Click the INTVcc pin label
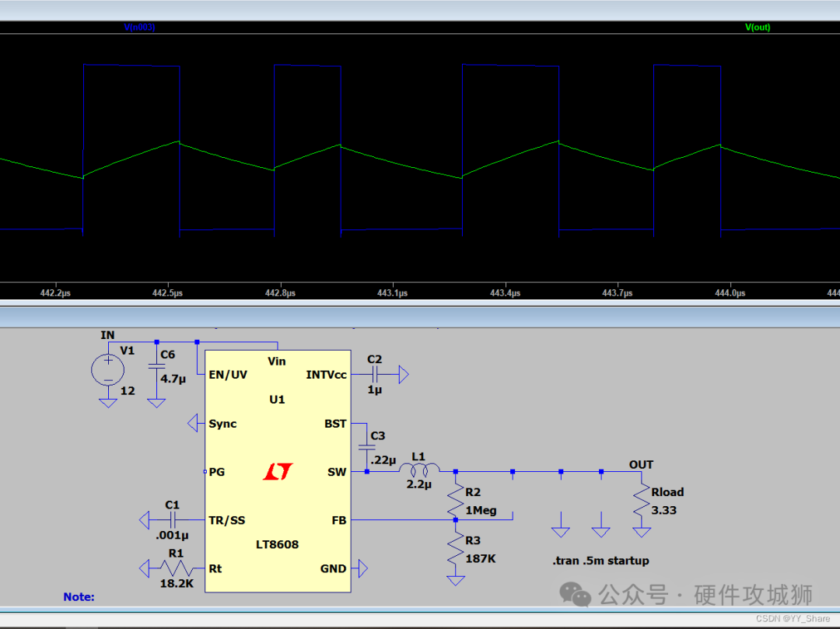840x629 pixels. [326, 375]
